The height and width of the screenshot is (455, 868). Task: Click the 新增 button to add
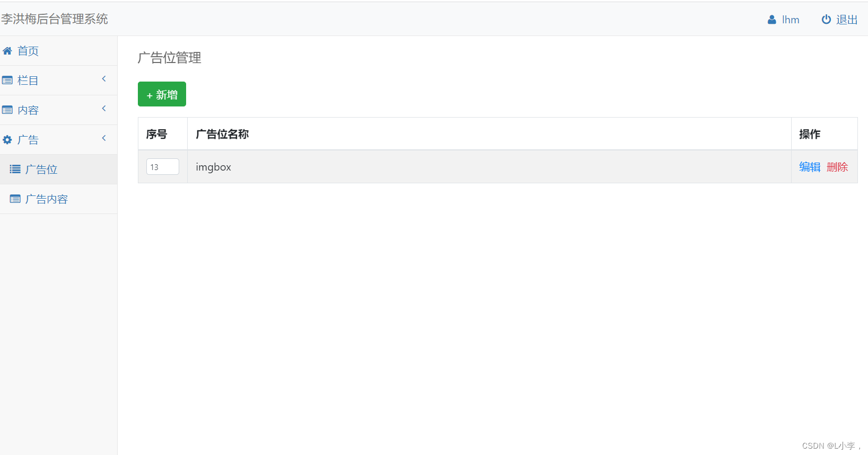coord(162,94)
